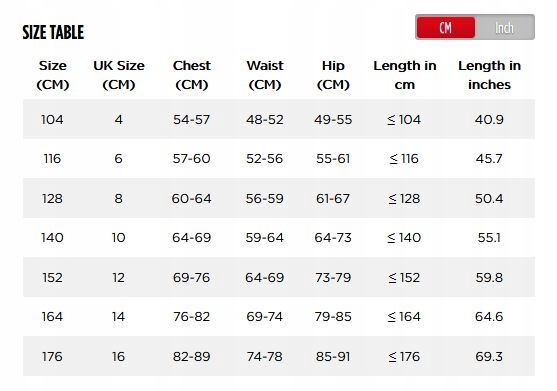Select the size 176 row cell
This screenshot has height=391, width=557.
coord(52,356)
